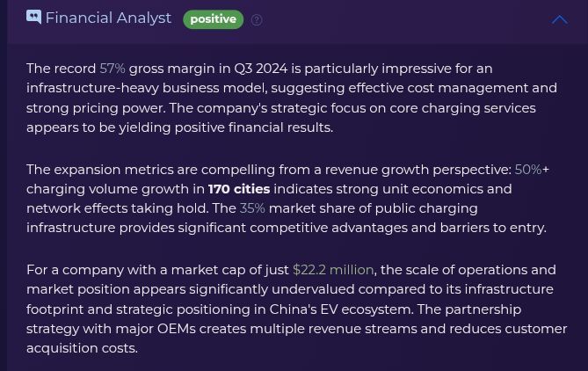Click the text 'China's EV ecosystem'
The height and width of the screenshot is (371, 588).
[x=341, y=309]
